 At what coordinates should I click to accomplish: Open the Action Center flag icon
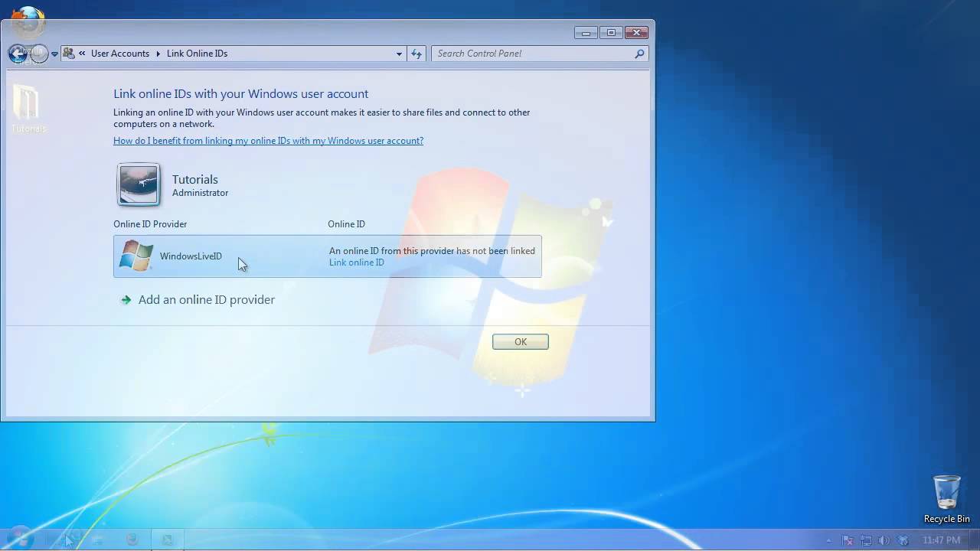848,540
